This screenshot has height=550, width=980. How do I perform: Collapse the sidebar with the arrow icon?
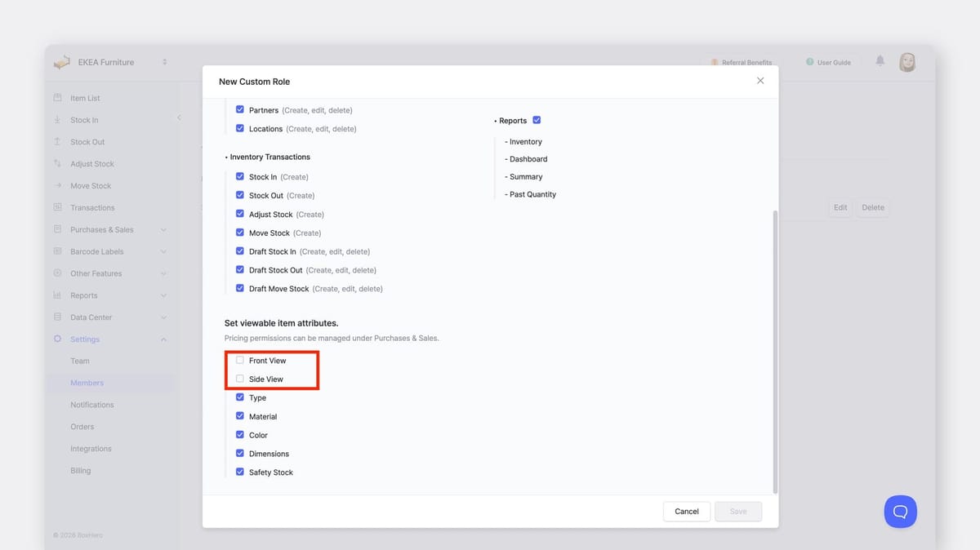179,118
